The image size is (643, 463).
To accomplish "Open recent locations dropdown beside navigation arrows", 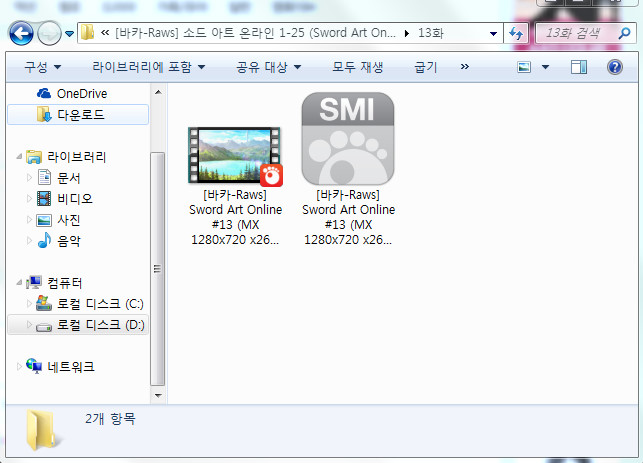I will (x=70, y=34).
